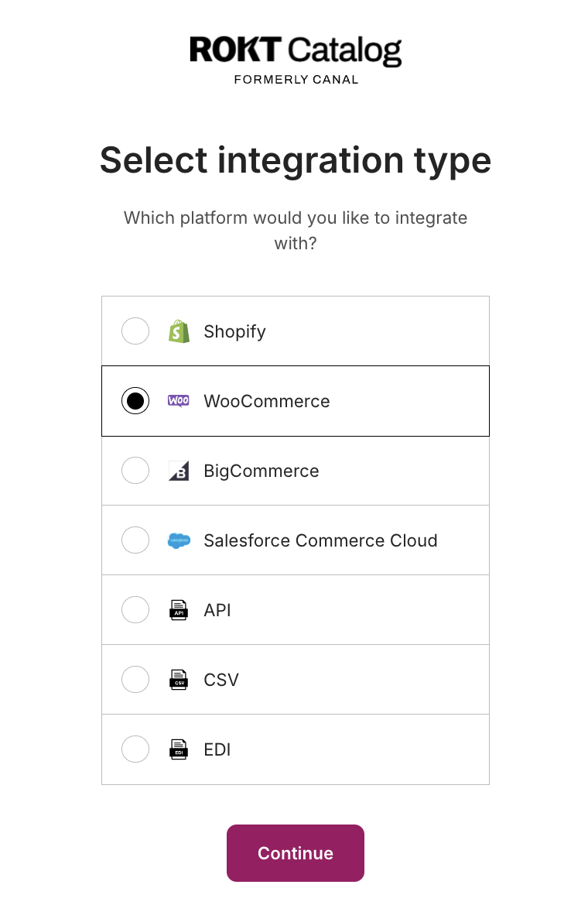Viewport: 588px width, 912px height.
Task: Select the Salesforce Commerce Cloud radio button
Action: pos(135,540)
